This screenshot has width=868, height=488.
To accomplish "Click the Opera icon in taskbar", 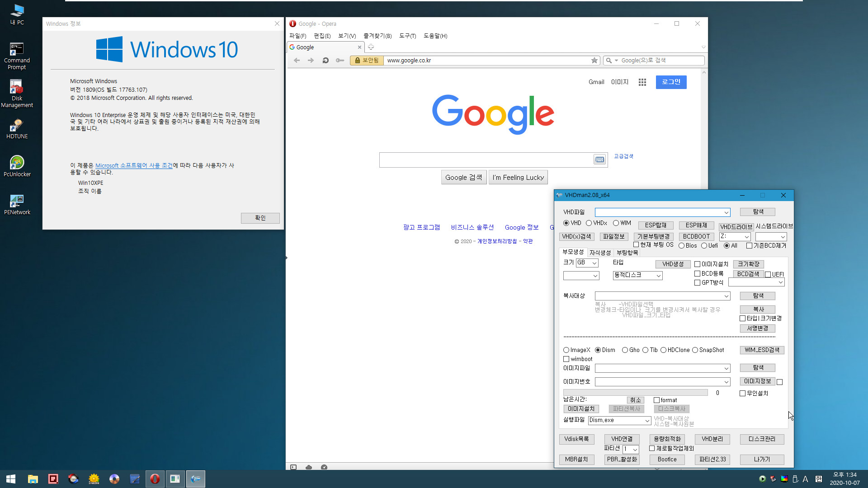I will point(155,479).
